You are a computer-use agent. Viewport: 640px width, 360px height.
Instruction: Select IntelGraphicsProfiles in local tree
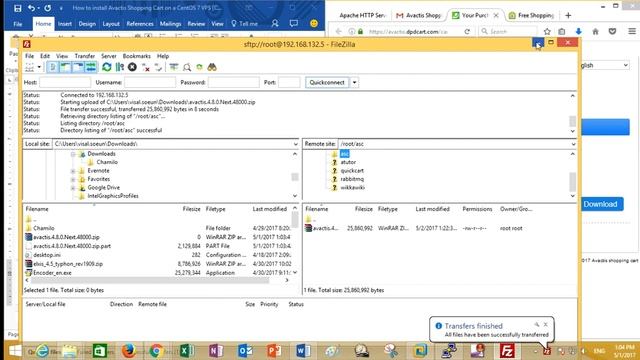pos(113,196)
